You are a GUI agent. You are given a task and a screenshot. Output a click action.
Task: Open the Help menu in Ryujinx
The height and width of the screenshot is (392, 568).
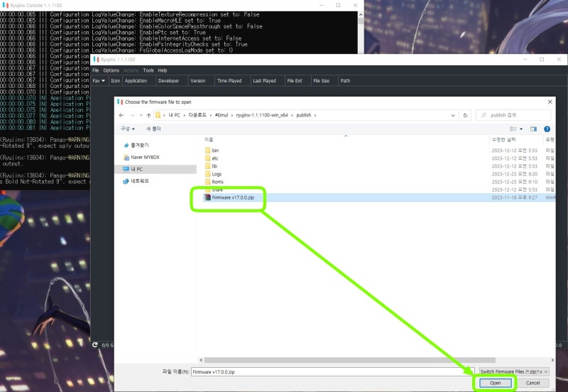click(163, 70)
